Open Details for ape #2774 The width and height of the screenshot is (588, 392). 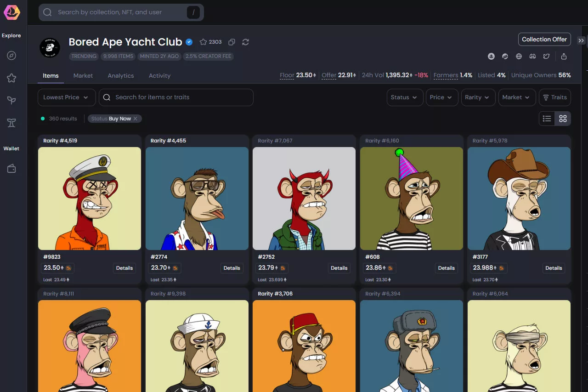point(232,268)
